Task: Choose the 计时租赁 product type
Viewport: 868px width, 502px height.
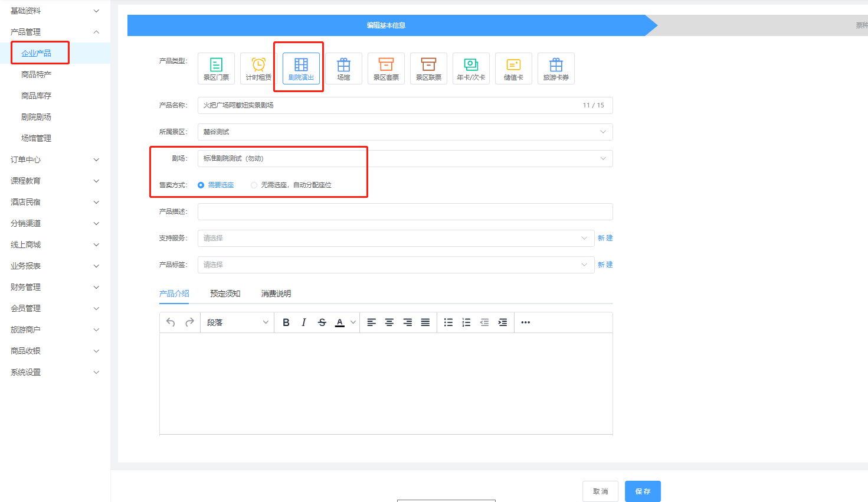Action: point(258,69)
